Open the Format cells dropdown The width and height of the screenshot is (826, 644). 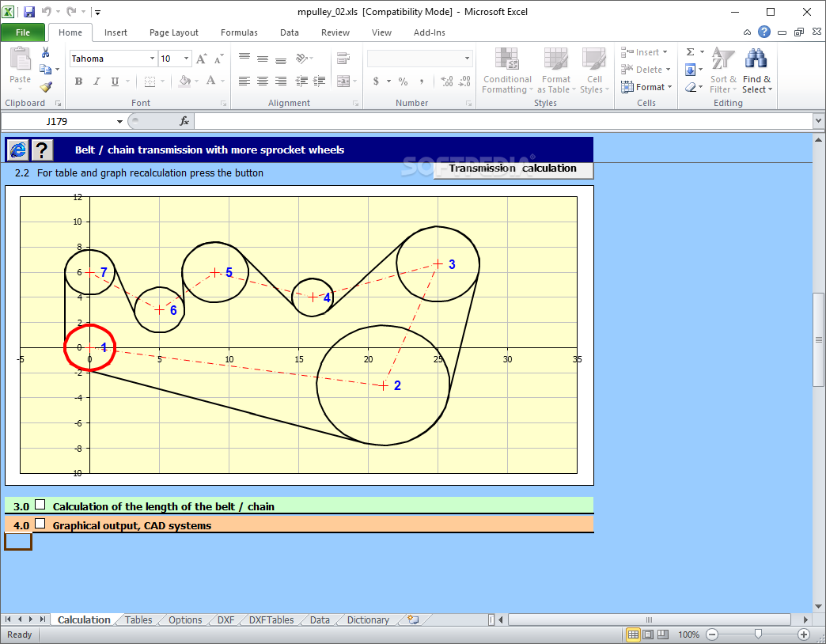tap(646, 87)
